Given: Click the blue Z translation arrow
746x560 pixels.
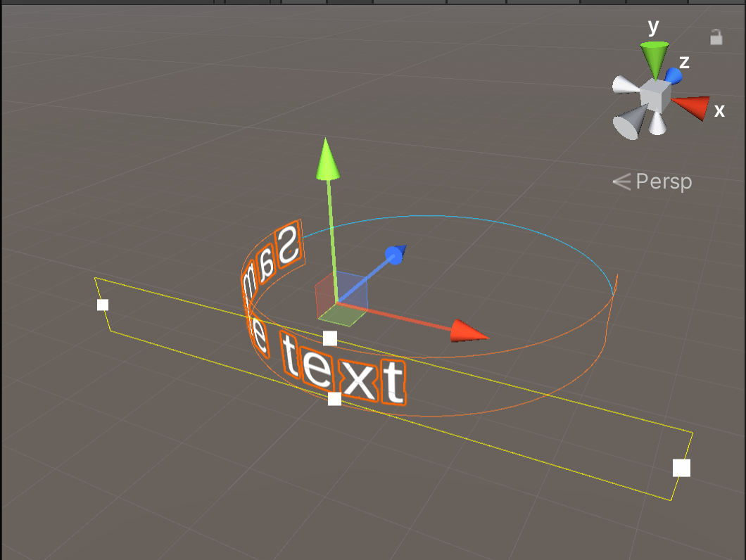Looking at the screenshot, I should (x=396, y=257).
